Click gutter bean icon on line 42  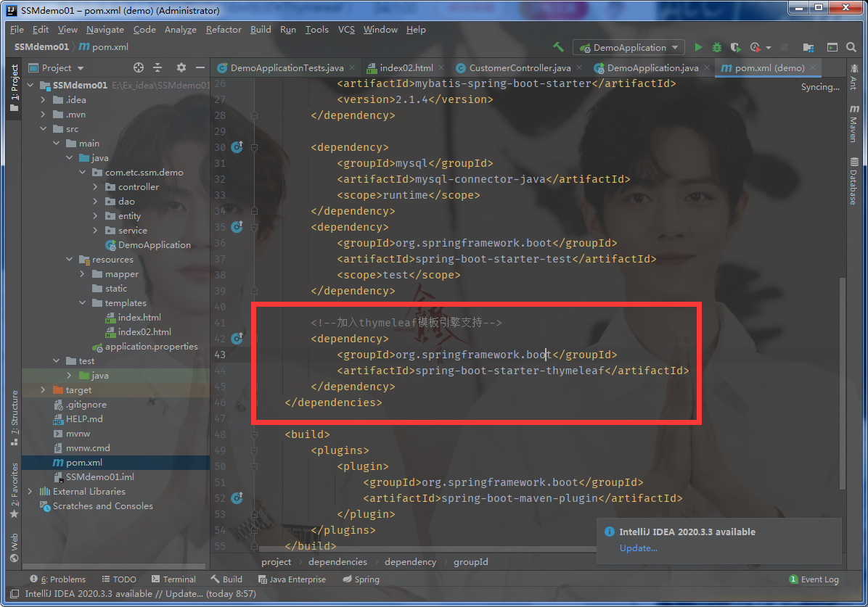(237, 339)
